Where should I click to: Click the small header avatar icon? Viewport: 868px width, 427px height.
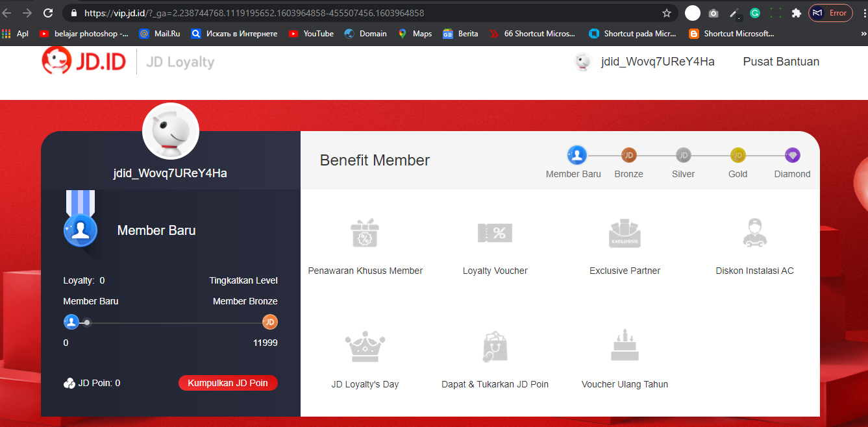point(583,62)
